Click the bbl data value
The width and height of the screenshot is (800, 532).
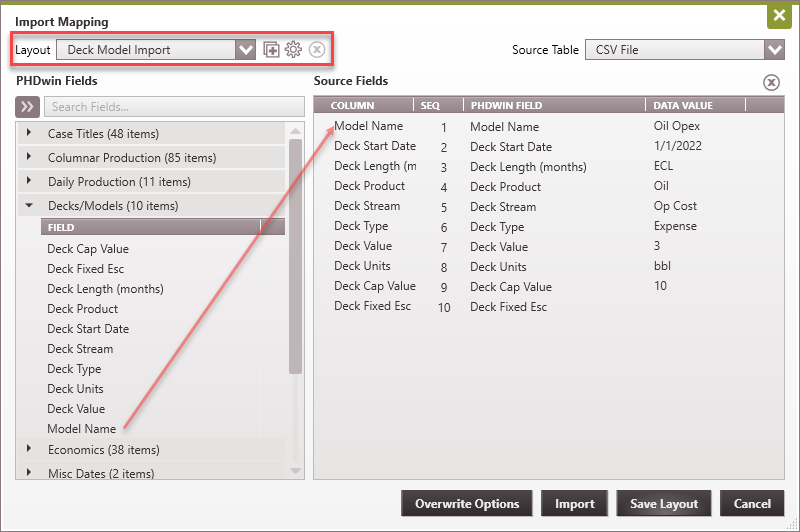[x=662, y=266]
